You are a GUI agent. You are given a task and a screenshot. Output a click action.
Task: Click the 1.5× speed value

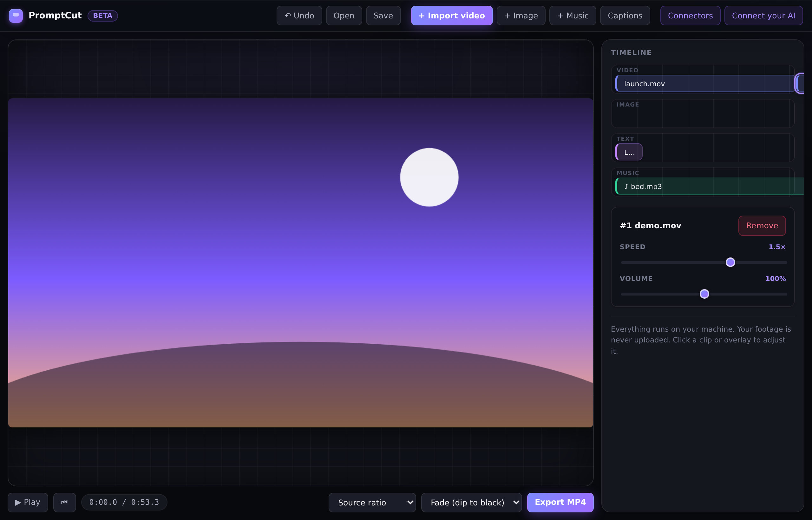click(x=777, y=247)
